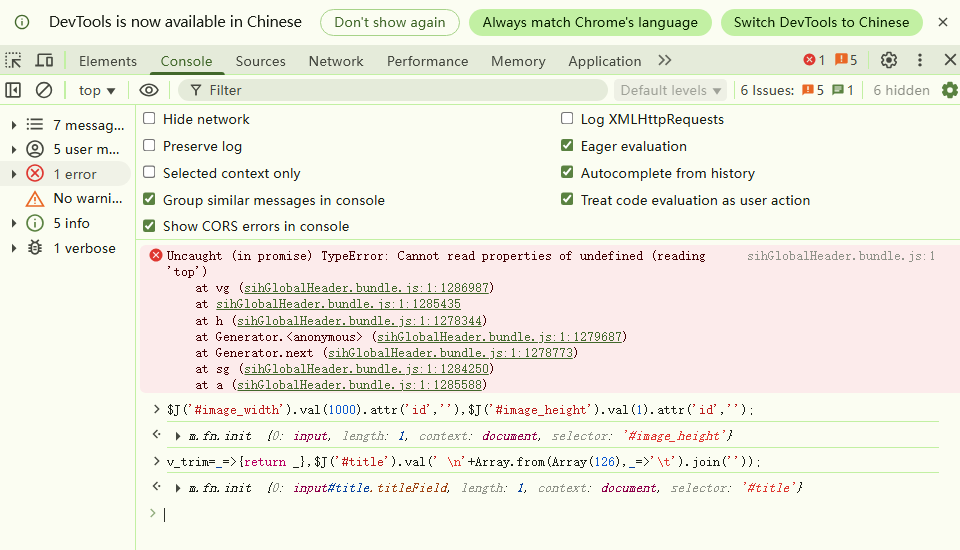960x550 pixels.
Task: Open the Default levels dropdown
Action: tap(670, 90)
